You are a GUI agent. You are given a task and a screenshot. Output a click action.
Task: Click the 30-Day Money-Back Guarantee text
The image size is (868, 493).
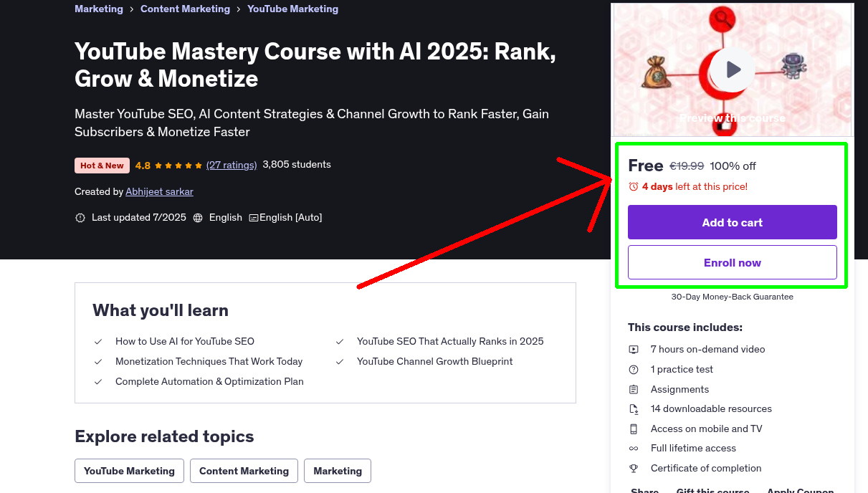point(733,297)
